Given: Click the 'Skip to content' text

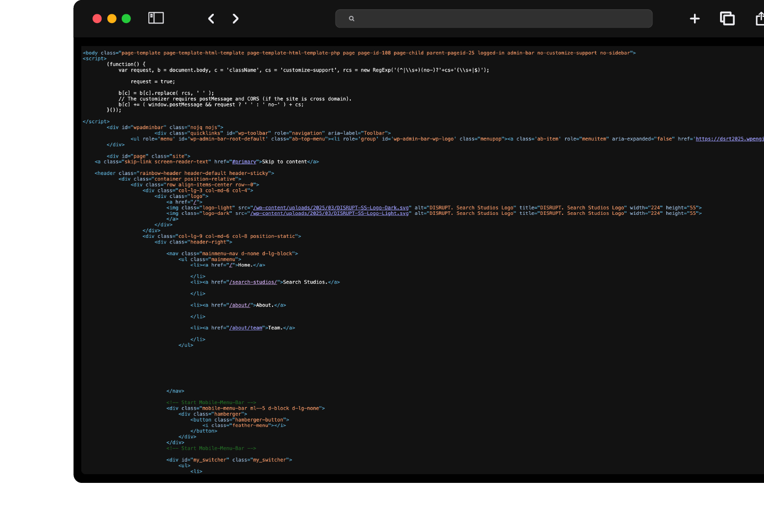Looking at the screenshot, I should click(284, 162).
